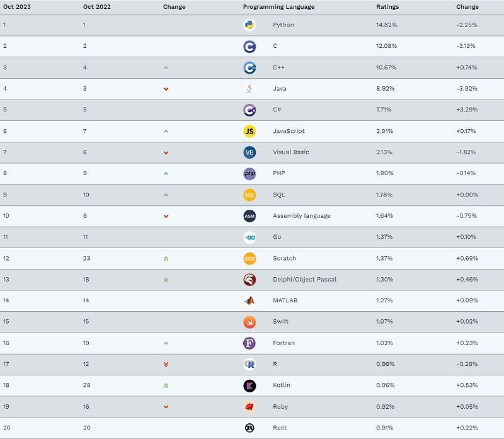Click the Python logo icon
Image resolution: width=504 pixels, height=439 pixels.
click(249, 25)
